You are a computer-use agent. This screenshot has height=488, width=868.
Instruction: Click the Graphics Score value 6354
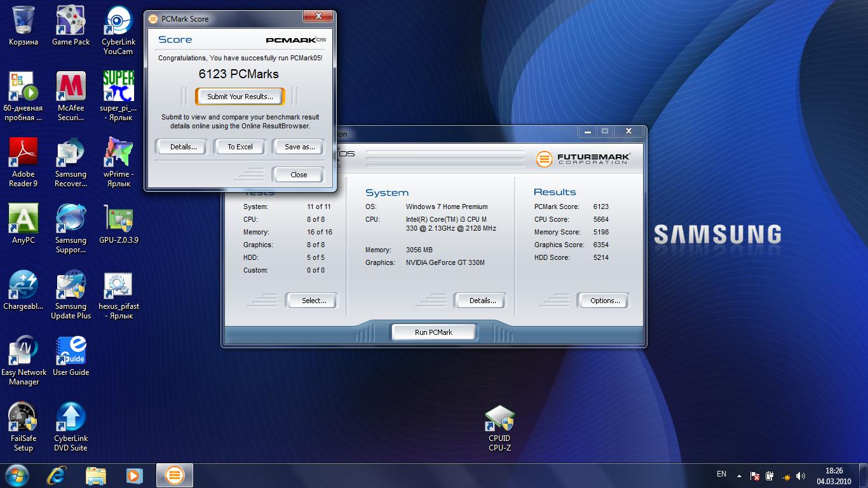point(600,245)
